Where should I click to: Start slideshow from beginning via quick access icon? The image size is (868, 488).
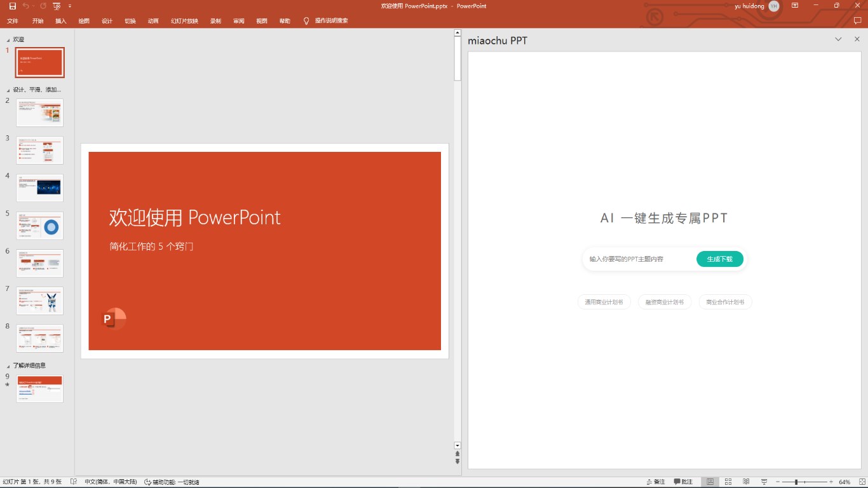[x=57, y=6]
